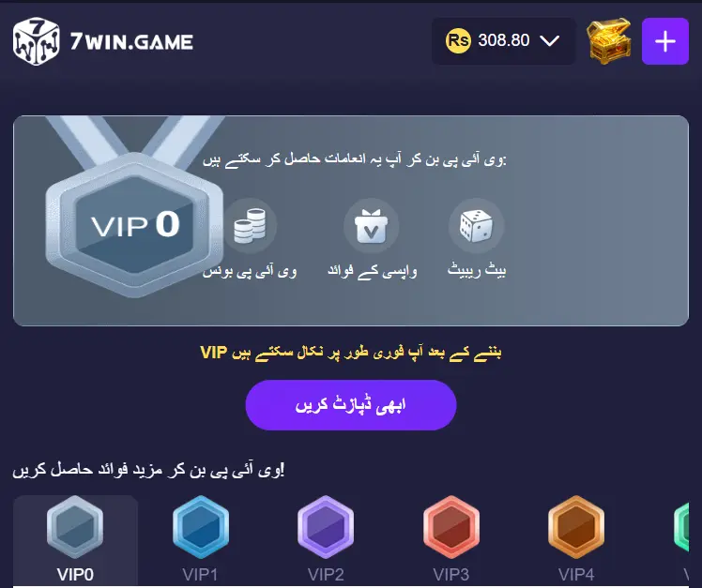Click the yellow VIP withdrawal notice text
702x588 pixels.
[x=351, y=353]
